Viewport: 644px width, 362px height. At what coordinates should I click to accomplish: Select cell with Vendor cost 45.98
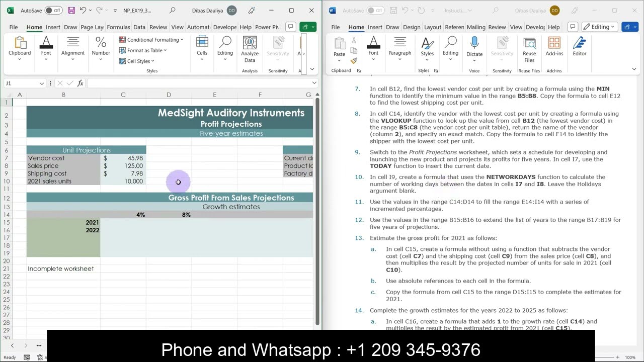[123, 158]
